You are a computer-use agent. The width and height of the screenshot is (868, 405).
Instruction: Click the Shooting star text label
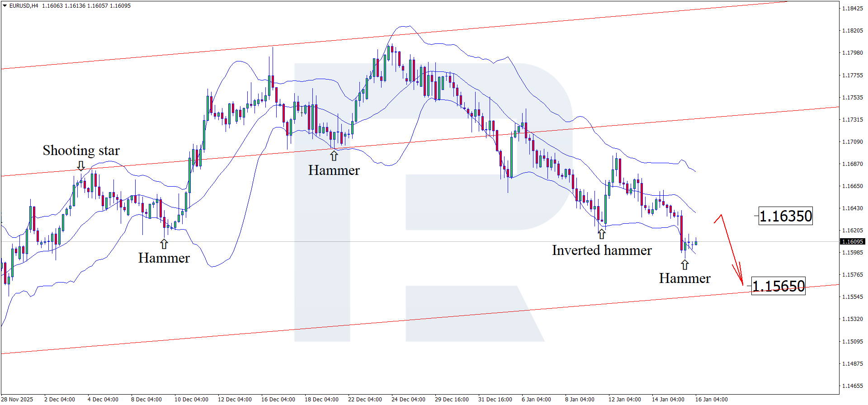pyautogui.click(x=81, y=150)
